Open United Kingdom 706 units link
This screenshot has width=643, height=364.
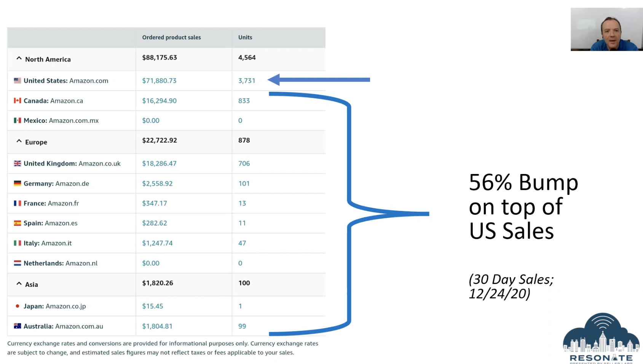point(244,163)
